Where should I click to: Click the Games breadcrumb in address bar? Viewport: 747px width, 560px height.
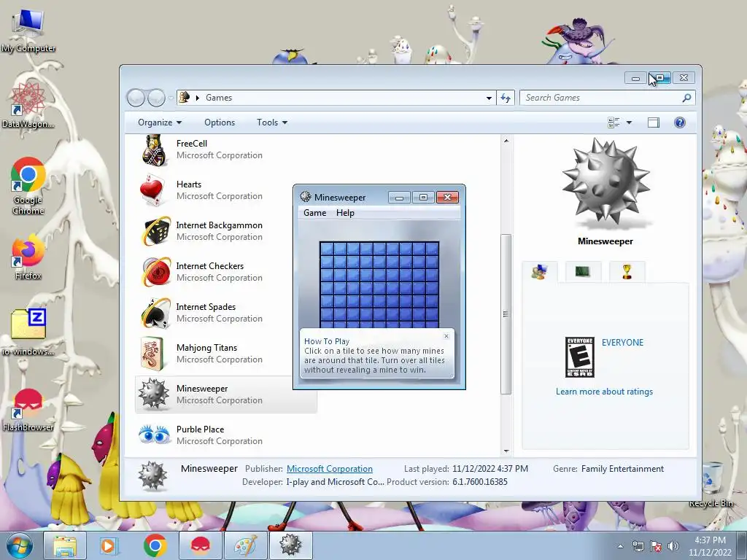point(219,98)
